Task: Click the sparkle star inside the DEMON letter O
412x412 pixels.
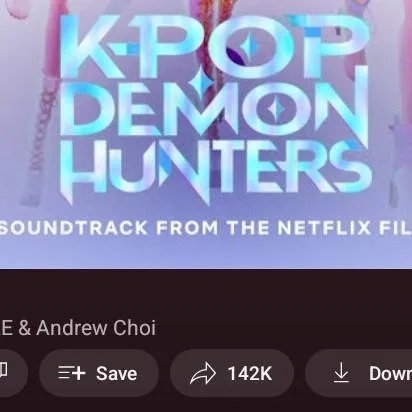Action: [275, 109]
